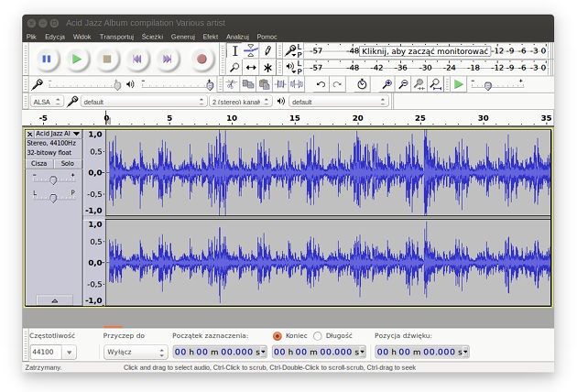This screenshot has width=577, height=392.
Task: Open the Plik menu
Action: click(x=31, y=37)
